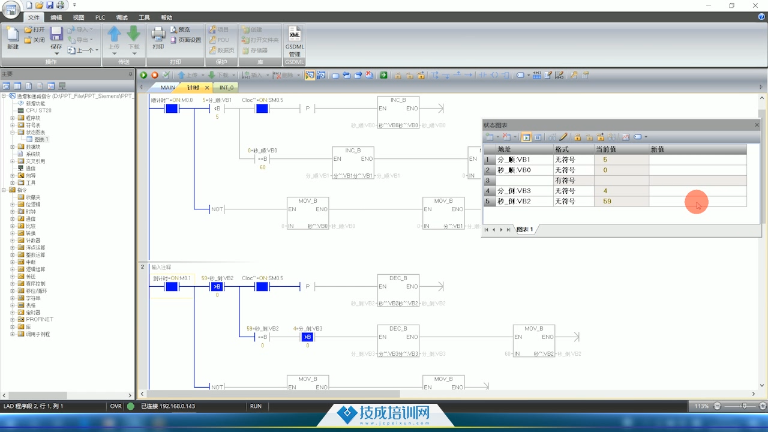
Task: Open the 调试 ribbon tab
Action: pyautogui.click(x=122, y=18)
